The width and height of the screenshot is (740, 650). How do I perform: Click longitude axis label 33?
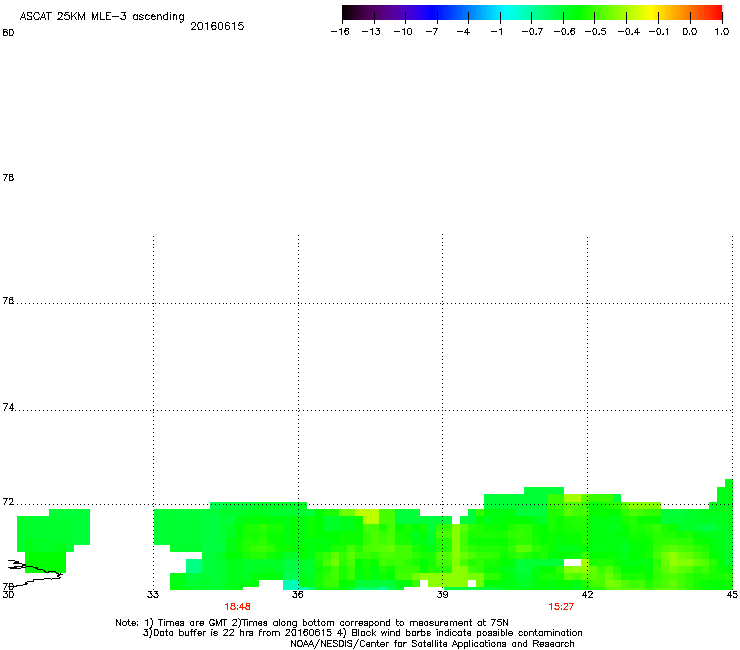153,594
